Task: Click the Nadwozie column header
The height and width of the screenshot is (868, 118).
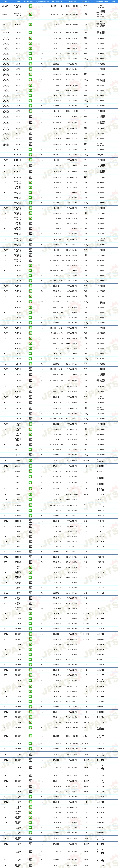Action: (x=86, y=1)
